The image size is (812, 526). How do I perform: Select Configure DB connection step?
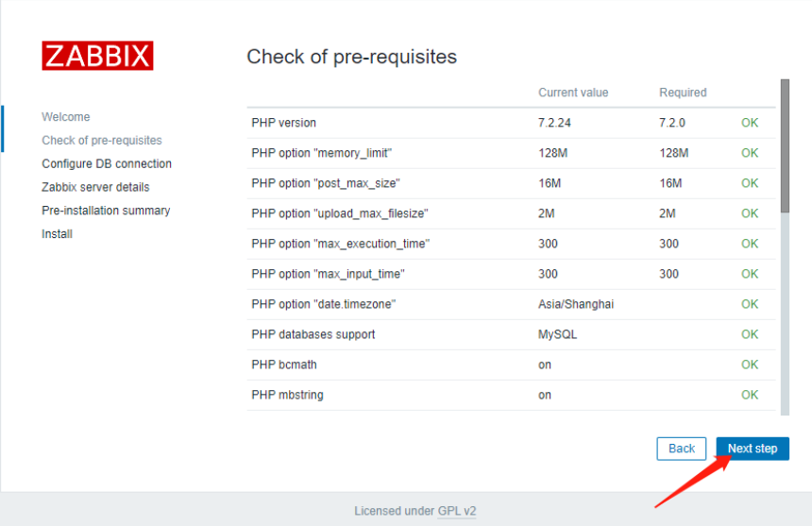(107, 163)
